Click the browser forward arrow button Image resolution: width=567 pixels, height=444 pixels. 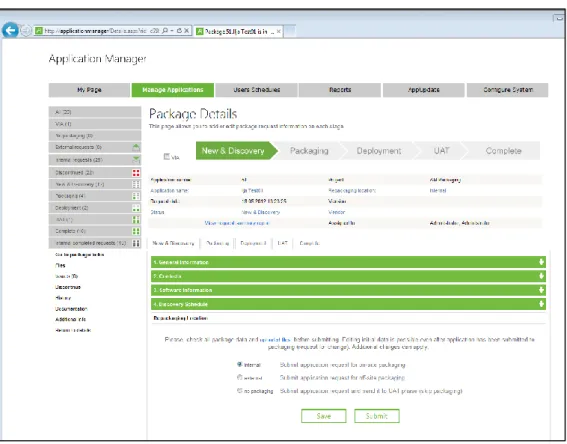click(x=25, y=31)
